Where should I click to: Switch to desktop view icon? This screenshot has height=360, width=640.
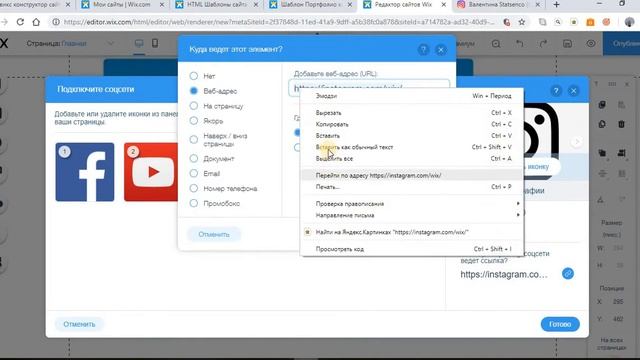(x=139, y=43)
